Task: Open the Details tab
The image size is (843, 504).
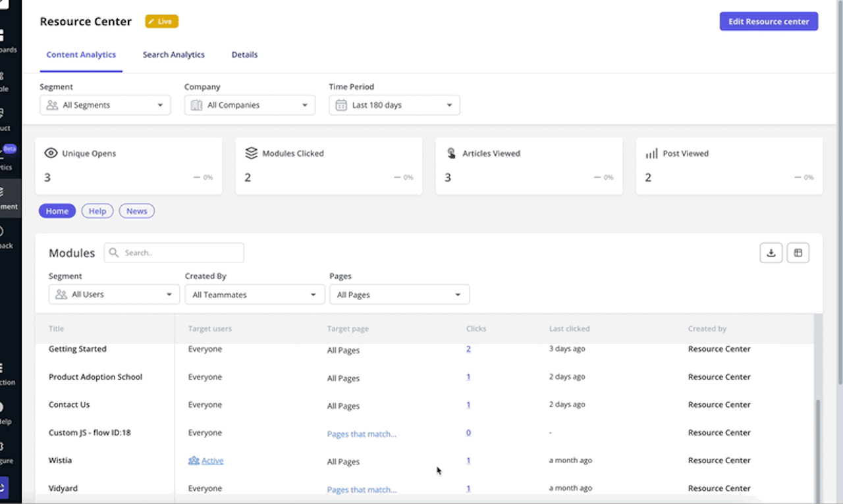Action: [x=244, y=55]
